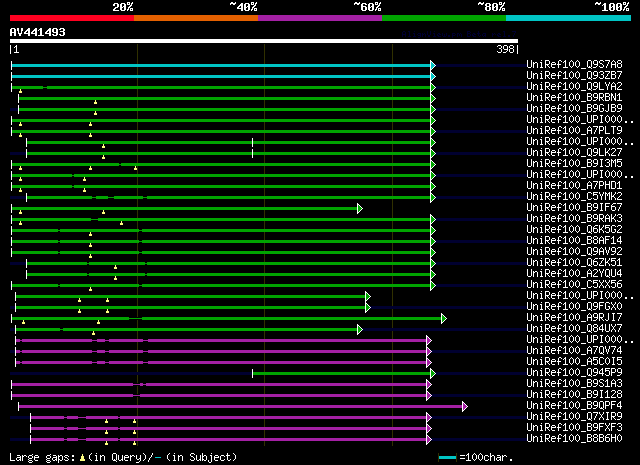
Task: Click the red 20% legend segment
Action: click(72, 18)
